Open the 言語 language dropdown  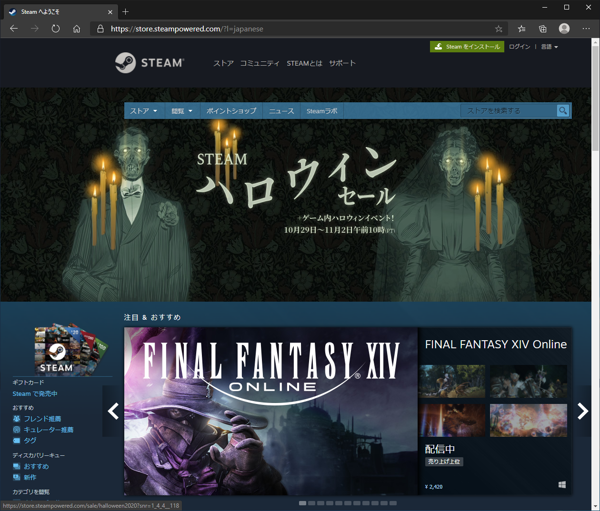(x=549, y=47)
